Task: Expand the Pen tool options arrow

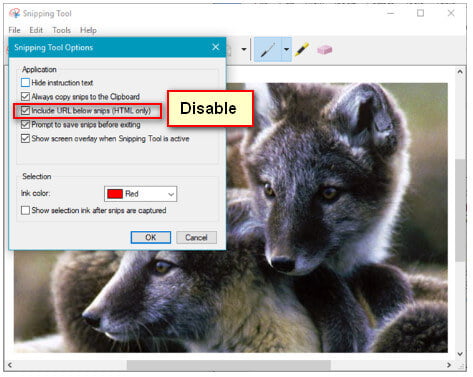Action: (286, 49)
